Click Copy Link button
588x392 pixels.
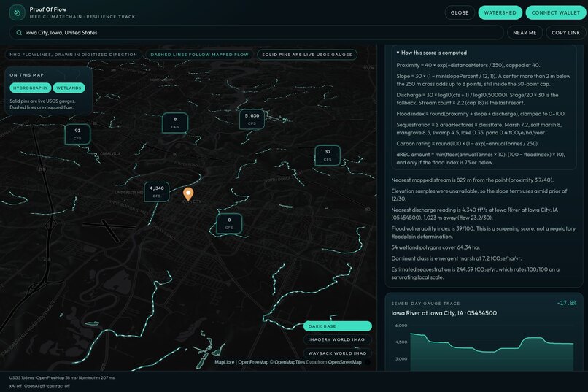(565, 33)
